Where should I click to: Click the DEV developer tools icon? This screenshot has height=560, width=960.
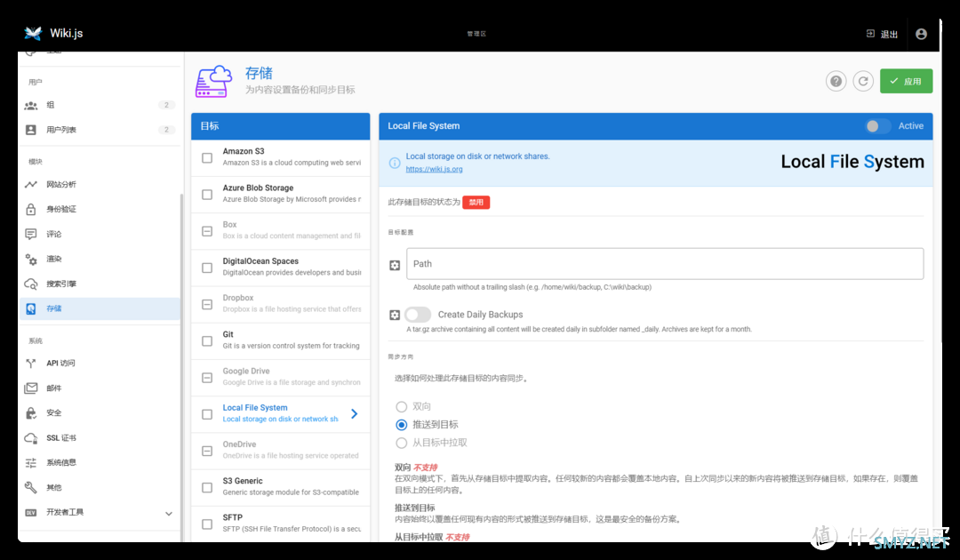coord(30,512)
